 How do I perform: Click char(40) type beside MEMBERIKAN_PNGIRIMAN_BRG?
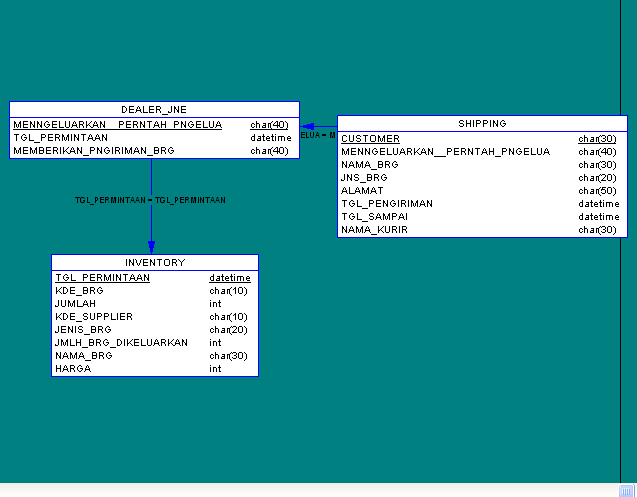[269, 151]
